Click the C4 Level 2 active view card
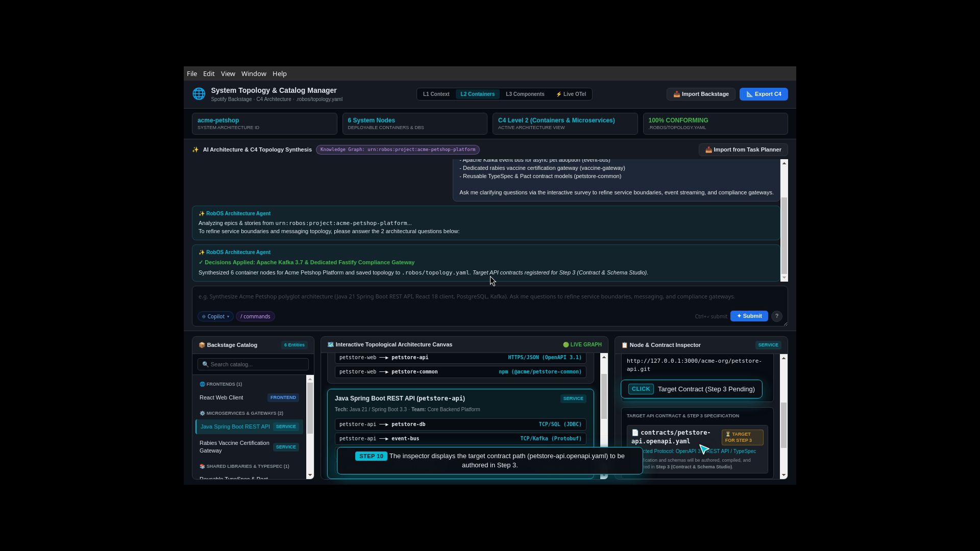980x551 pixels. tap(565, 124)
